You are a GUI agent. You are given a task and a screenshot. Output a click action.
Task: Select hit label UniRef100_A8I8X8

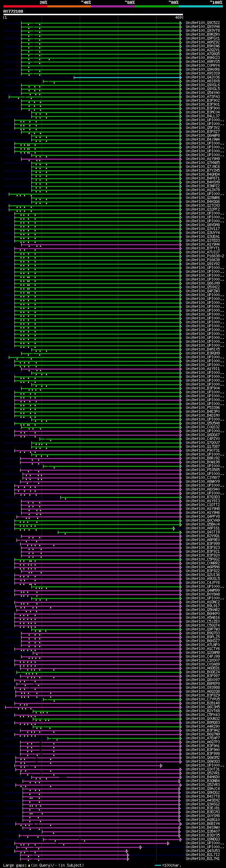203,81
